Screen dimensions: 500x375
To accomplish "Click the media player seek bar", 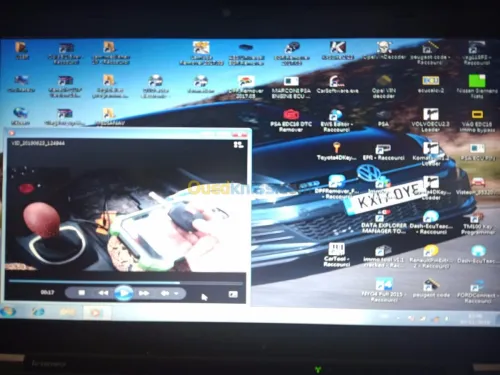I will 125,282.
